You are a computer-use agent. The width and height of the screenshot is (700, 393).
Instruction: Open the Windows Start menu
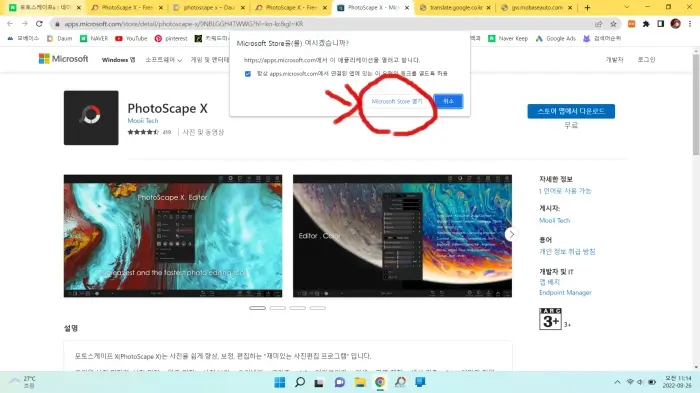pos(280,382)
